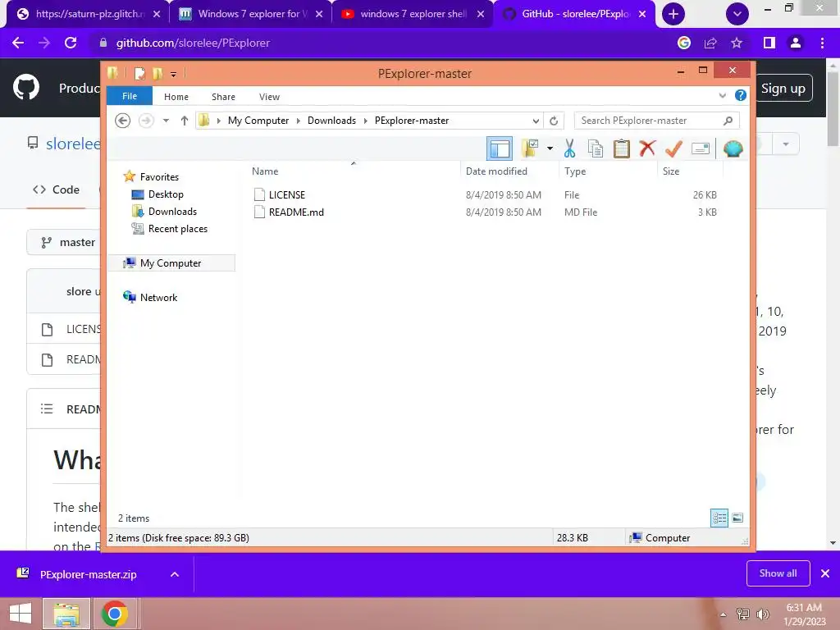The image size is (840, 630).
Task: Click the quick access properties icon in title bar
Action: point(139,73)
